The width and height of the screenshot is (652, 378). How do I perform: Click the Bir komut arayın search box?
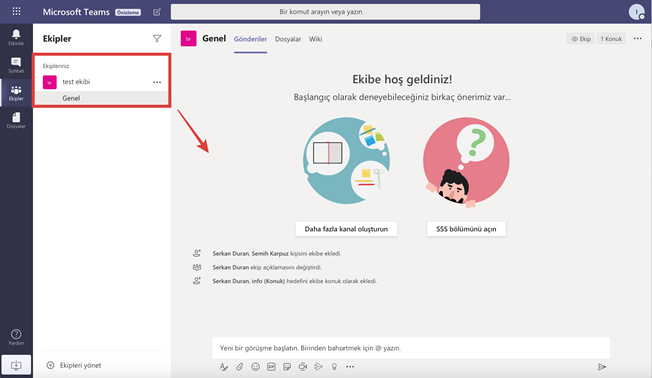(x=325, y=12)
